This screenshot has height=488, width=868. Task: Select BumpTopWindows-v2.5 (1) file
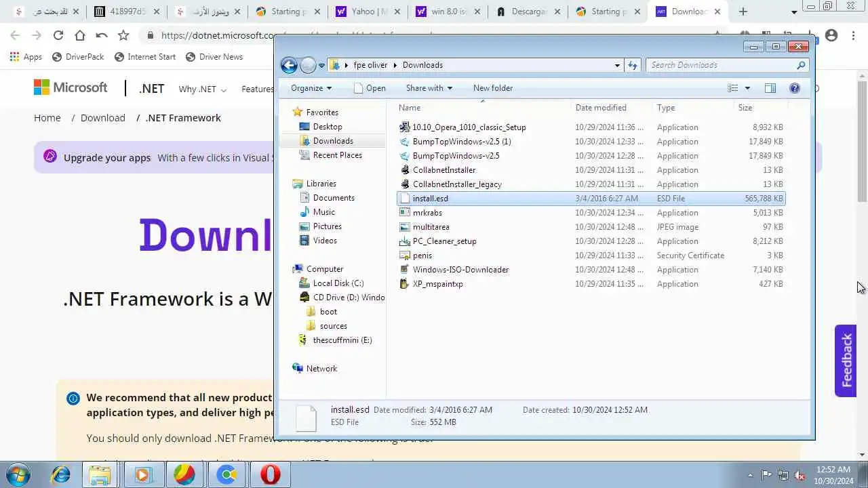(462, 142)
